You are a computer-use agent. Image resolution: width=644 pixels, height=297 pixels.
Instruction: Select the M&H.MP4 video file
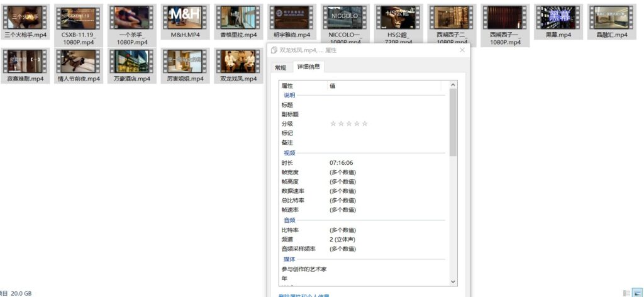point(184,17)
